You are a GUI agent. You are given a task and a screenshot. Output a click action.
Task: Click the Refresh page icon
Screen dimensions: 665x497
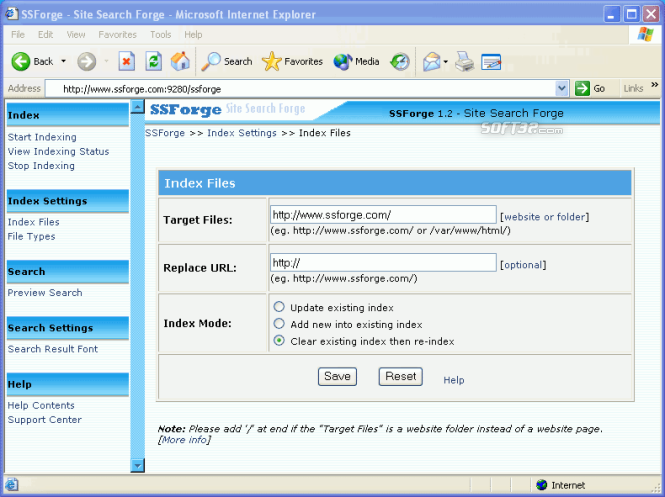click(153, 61)
